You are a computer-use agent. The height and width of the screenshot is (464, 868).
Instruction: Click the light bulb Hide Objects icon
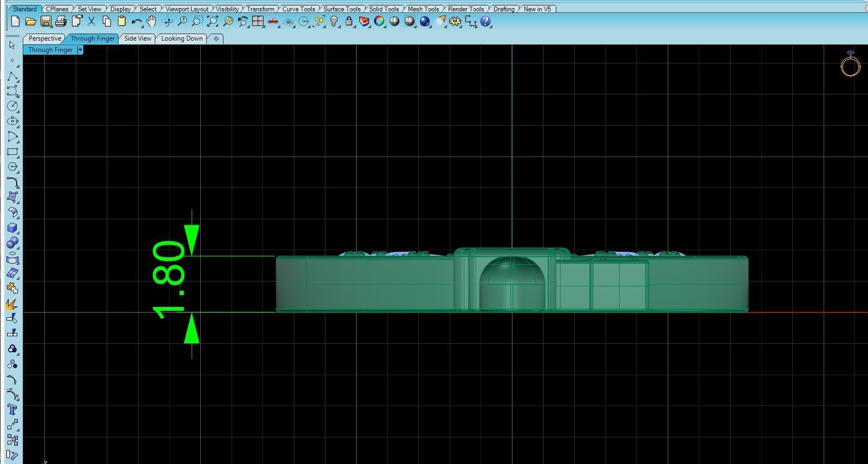pyautogui.click(x=334, y=22)
